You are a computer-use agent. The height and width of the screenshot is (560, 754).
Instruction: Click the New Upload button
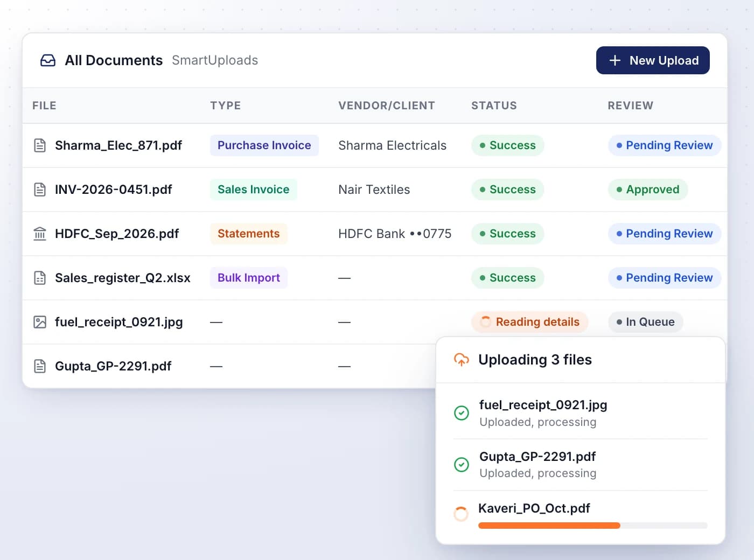[x=653, y=60]
